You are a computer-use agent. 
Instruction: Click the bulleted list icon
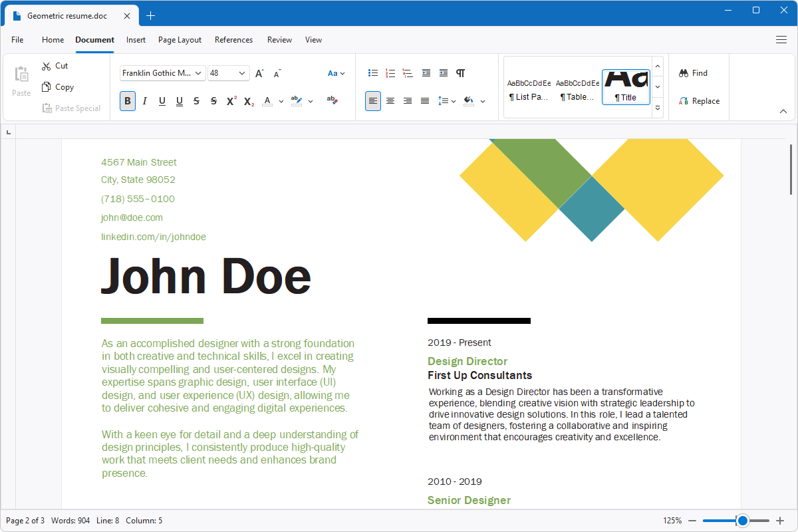[x=373, y=73]
